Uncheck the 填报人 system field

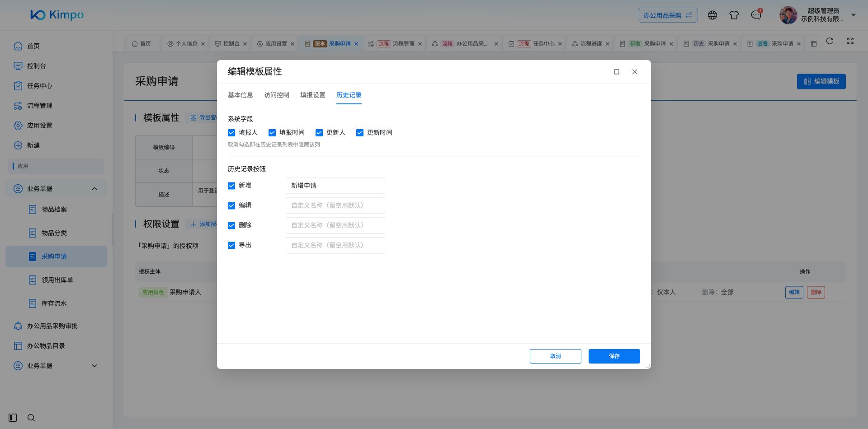click(x=231, y=133)
